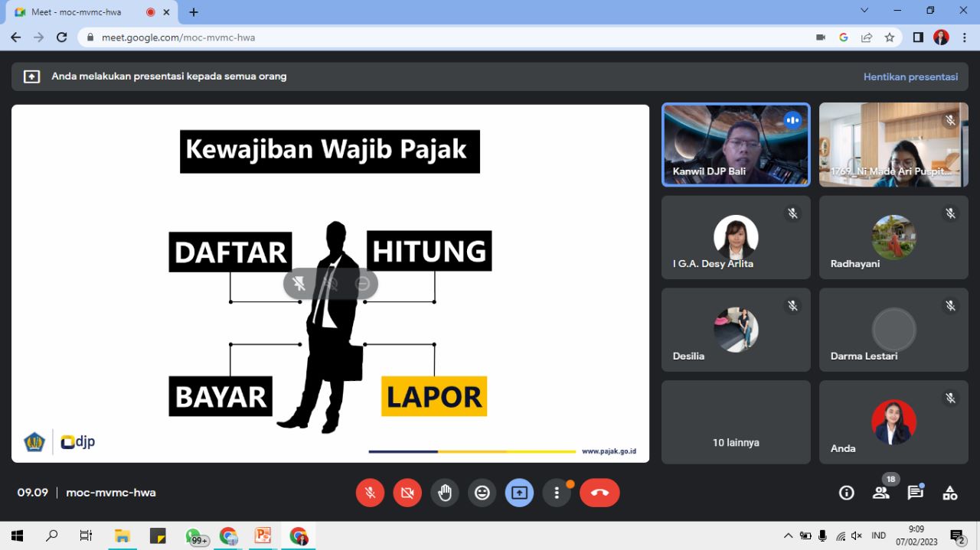The height and width of the screenshot is (550, 980).
Task: Click the present screen button
Action: (x=519, y=493)
